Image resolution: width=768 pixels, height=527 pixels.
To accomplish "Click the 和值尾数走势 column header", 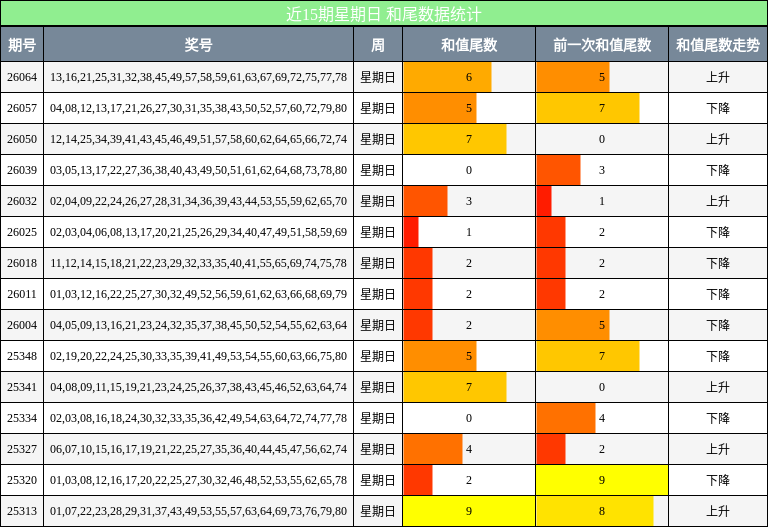I will 717,45.
